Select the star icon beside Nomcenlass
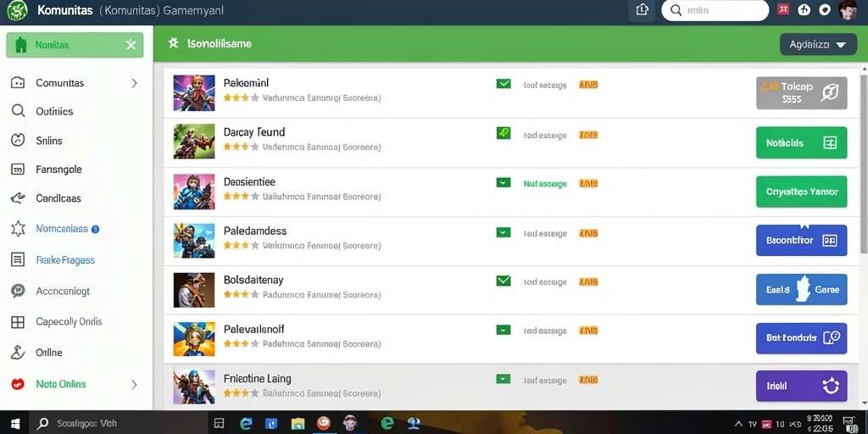 19,229
